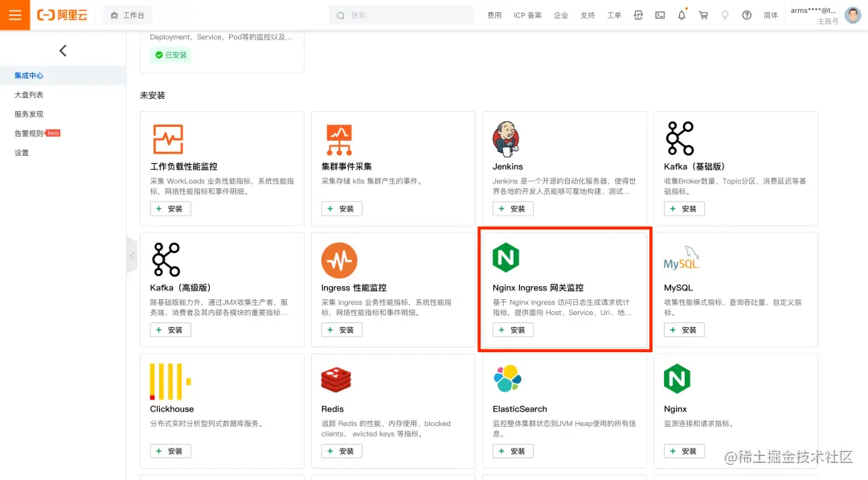Open the 支持 menu
The width and height of the screenshot is (868, 480).
[588, 15]
